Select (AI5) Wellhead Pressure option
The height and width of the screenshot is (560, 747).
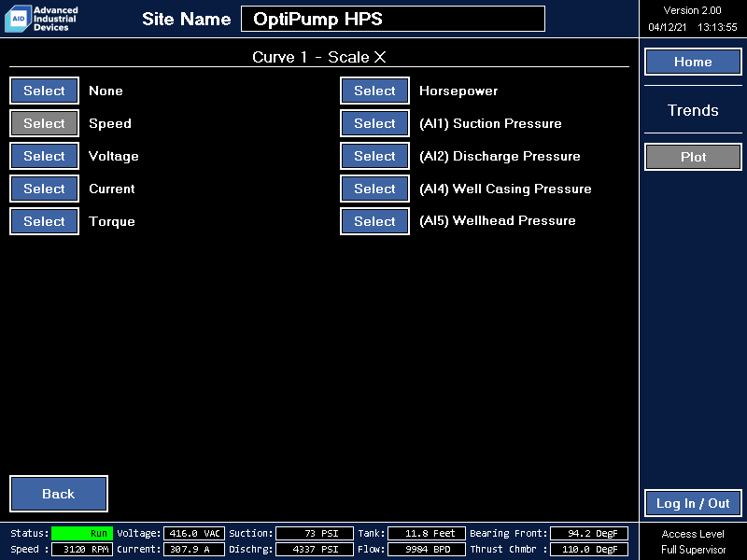pyautogui.click(x=374, y=221)
